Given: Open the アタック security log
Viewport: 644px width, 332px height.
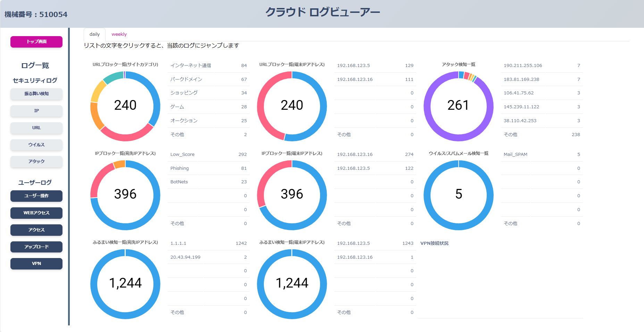Looking at the screenshot, I should (x=36, y=161).
